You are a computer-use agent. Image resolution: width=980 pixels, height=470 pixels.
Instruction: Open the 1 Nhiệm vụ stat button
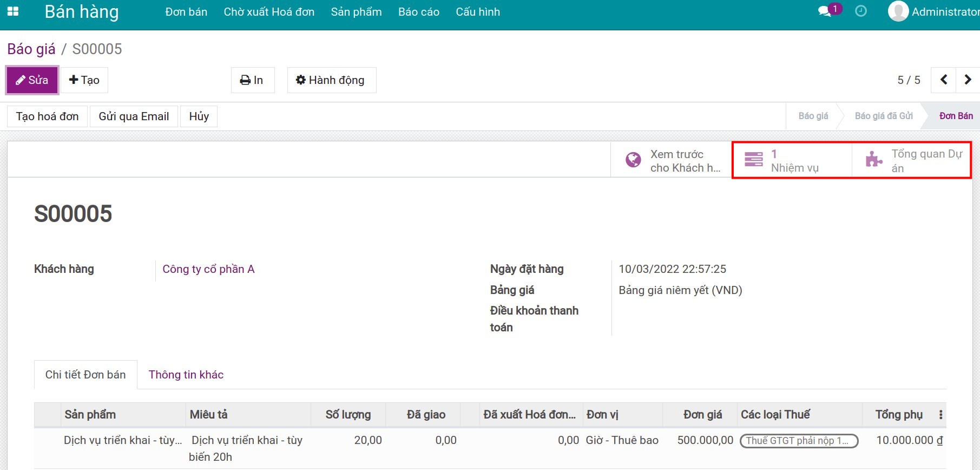coord(792,160)
